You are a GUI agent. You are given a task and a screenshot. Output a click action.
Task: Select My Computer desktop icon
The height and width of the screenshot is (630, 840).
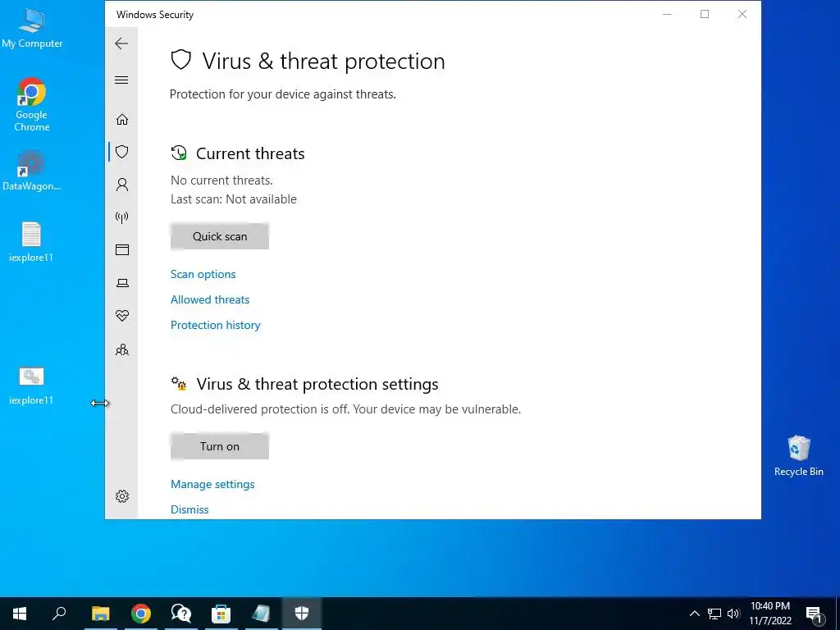(32, 29)
